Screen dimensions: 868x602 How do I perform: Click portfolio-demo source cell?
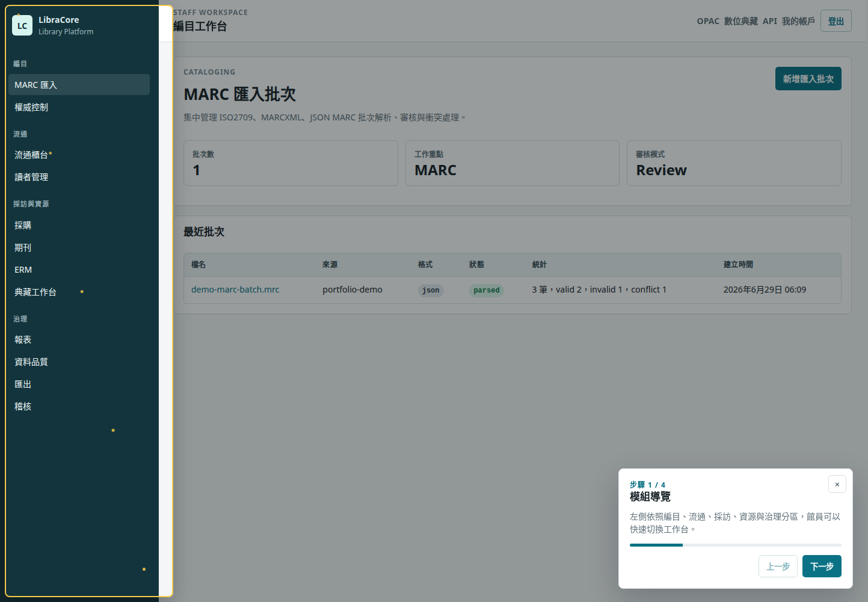tap(352, 290)
